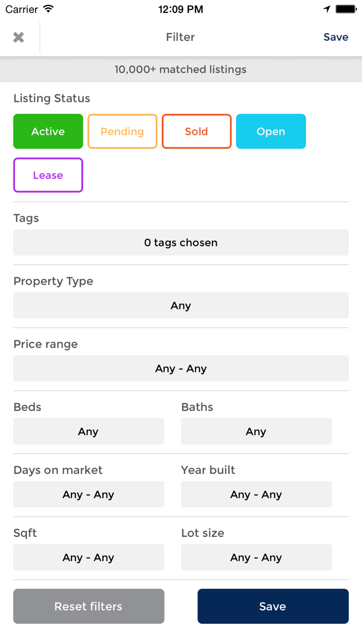Open the Lot size range selector

tap(256, 557)
